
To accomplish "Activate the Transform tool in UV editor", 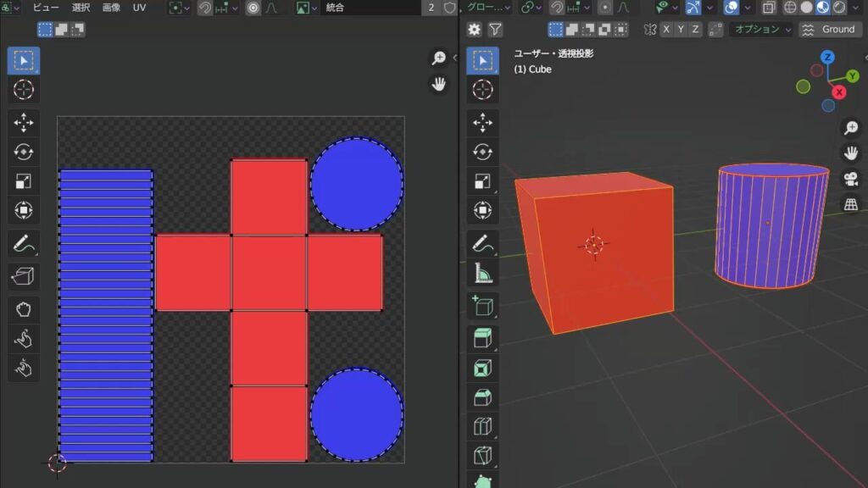I will point(23,210).
